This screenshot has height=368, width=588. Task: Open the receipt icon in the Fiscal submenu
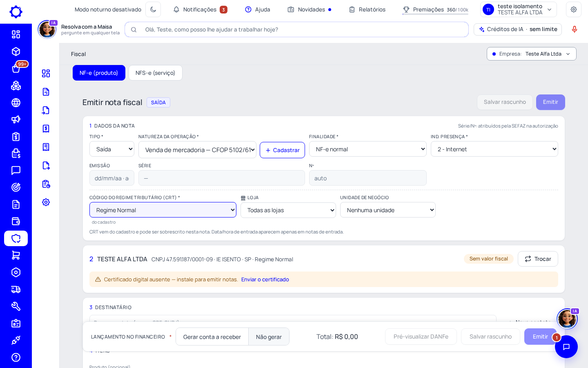pos(46,147)
